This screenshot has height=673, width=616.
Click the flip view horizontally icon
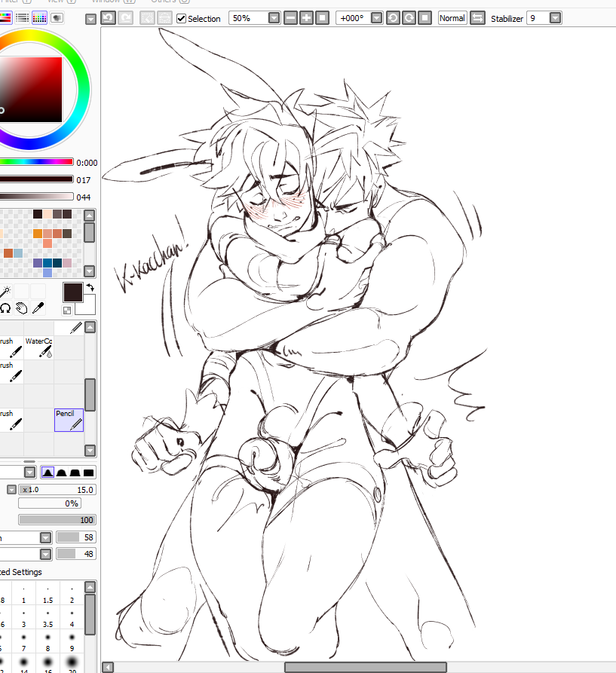(477, 18)
